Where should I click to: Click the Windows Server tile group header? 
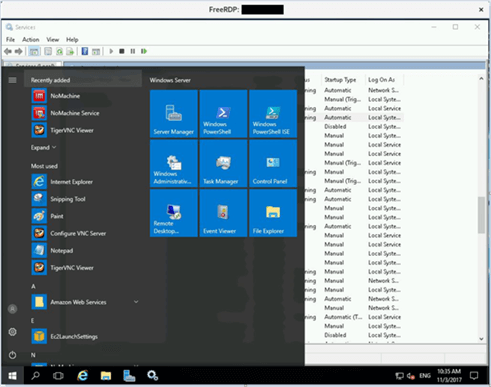point(170,80)
